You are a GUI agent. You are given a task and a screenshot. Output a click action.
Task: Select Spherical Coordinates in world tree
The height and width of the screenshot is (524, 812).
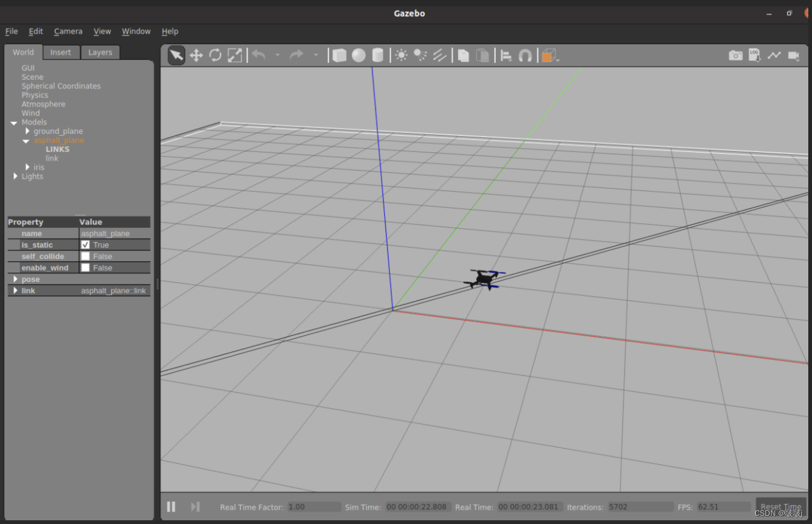coord(61,86)
